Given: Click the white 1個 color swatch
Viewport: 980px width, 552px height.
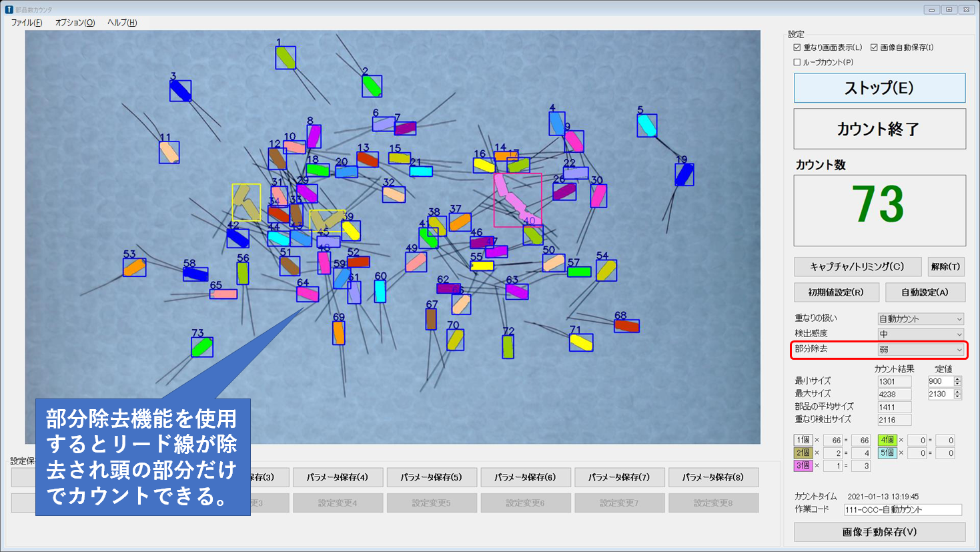Looking at the screenshot, I should coord(803,441).
